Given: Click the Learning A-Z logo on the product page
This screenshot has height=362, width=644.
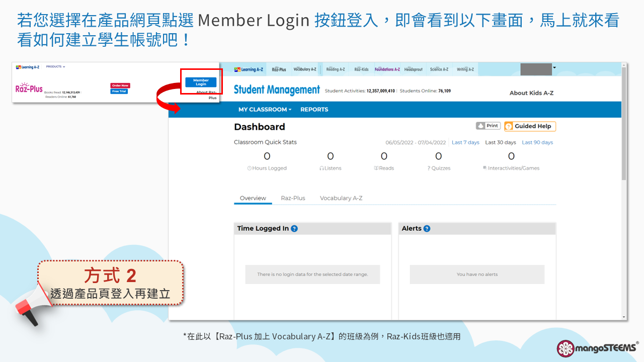Looking at the screenshot, I should [27, 67].
